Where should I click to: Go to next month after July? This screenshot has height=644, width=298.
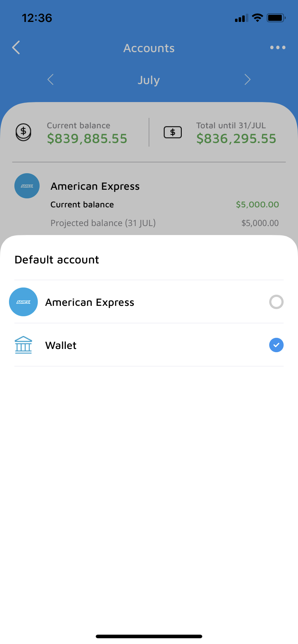click(x=247, y=79)
